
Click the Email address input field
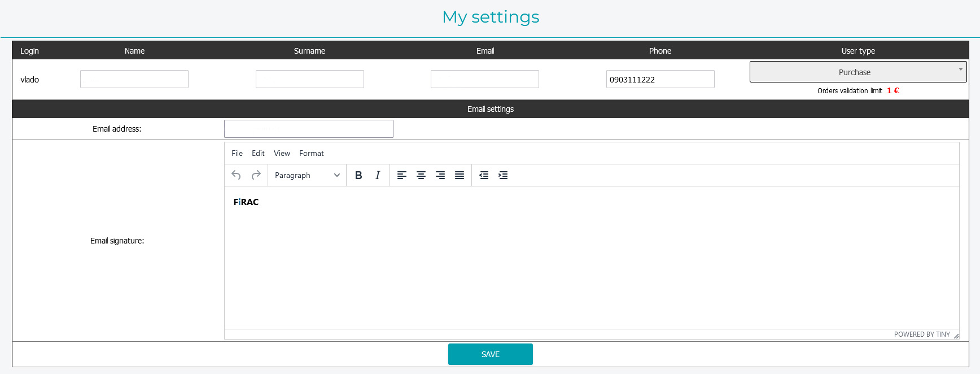pos(308,129)
